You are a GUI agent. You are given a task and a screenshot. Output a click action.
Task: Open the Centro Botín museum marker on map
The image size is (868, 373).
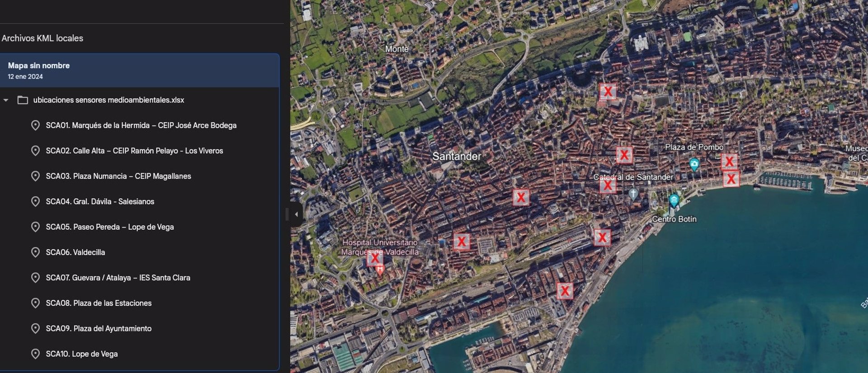point(674,200)
